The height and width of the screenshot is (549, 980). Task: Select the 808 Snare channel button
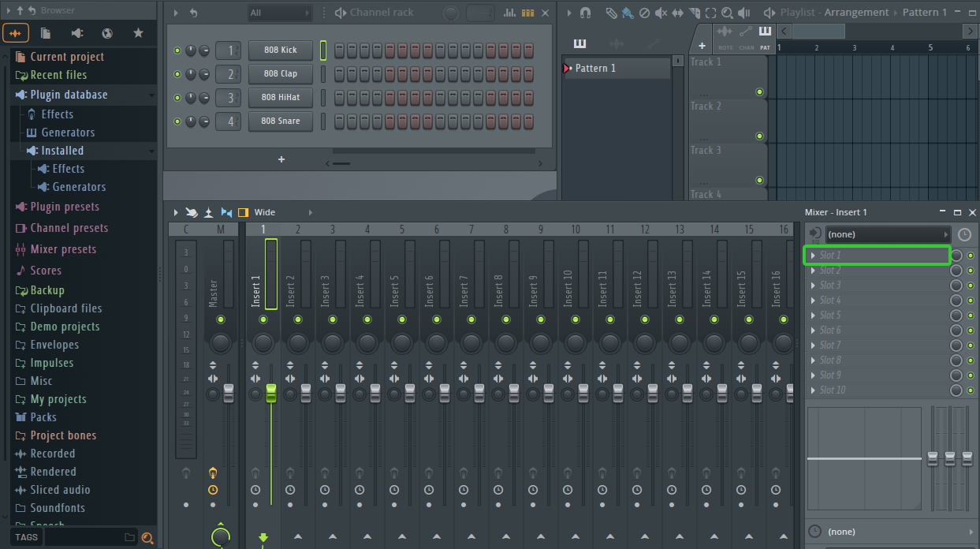pos(280,121)
